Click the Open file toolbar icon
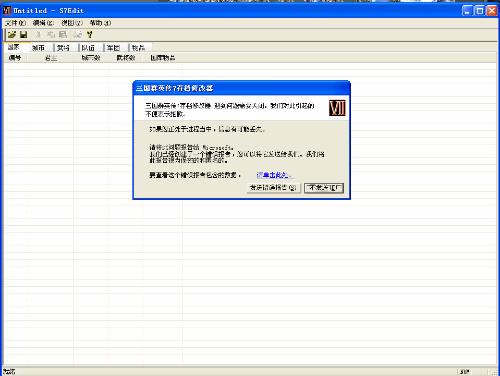Viewport: 500px width, 376px height. point(12,35)
